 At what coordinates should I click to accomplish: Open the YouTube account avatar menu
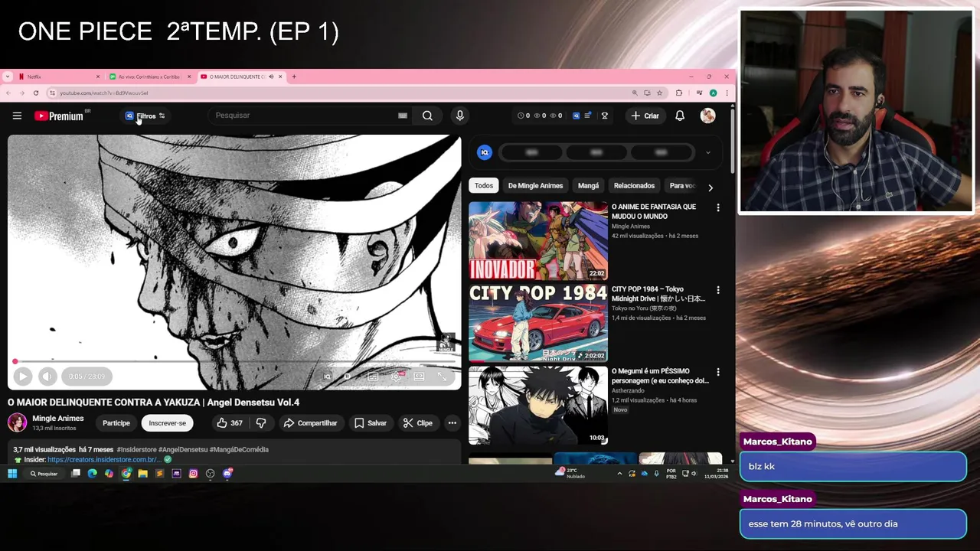click(x=707, y=116)
